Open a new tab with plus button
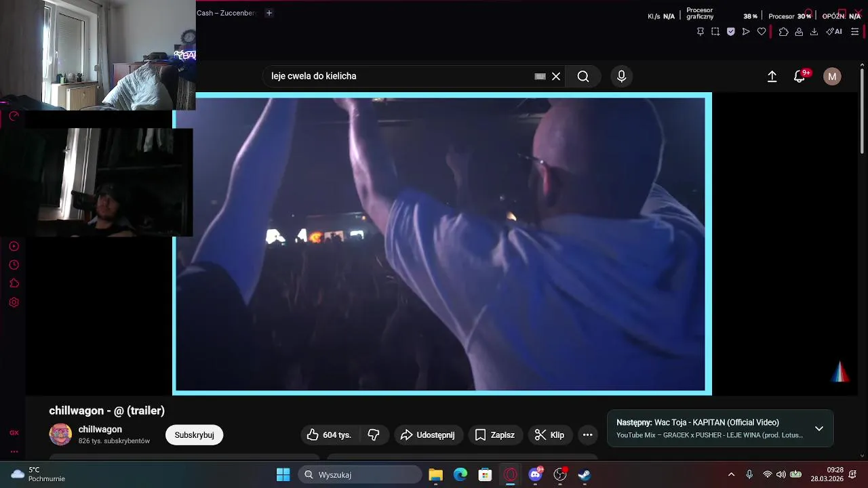The image size is (868, 488). tap(269, 13)
